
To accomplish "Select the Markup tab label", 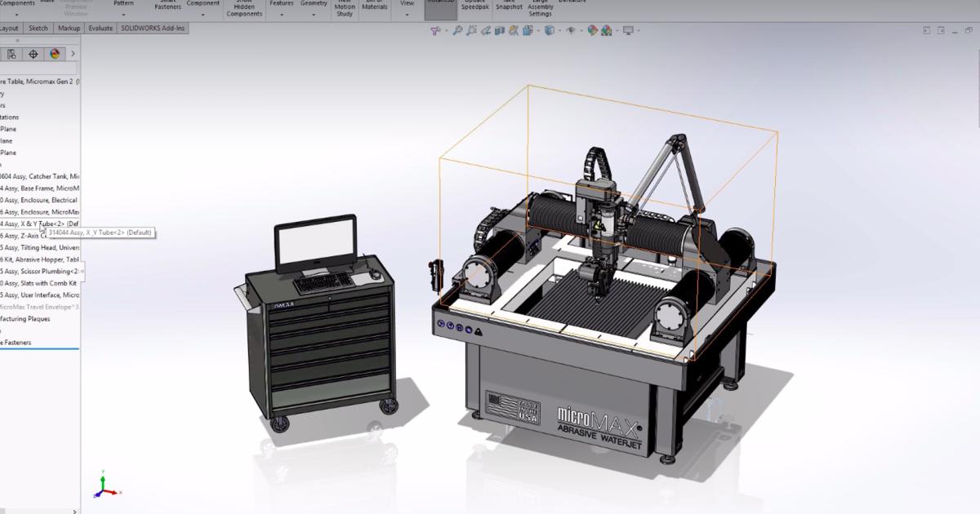I will pos(69,28).
